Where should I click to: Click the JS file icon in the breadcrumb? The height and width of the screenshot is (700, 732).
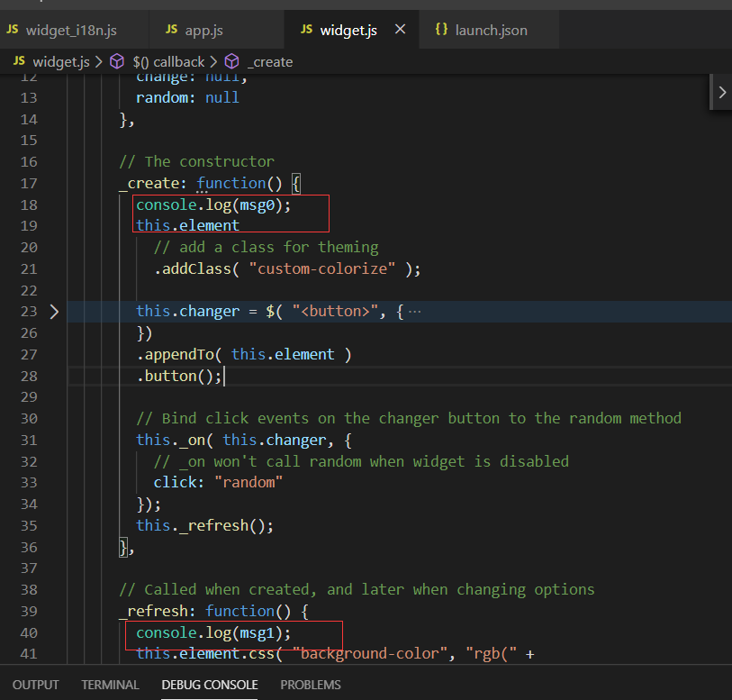click(x=19, y=61)
